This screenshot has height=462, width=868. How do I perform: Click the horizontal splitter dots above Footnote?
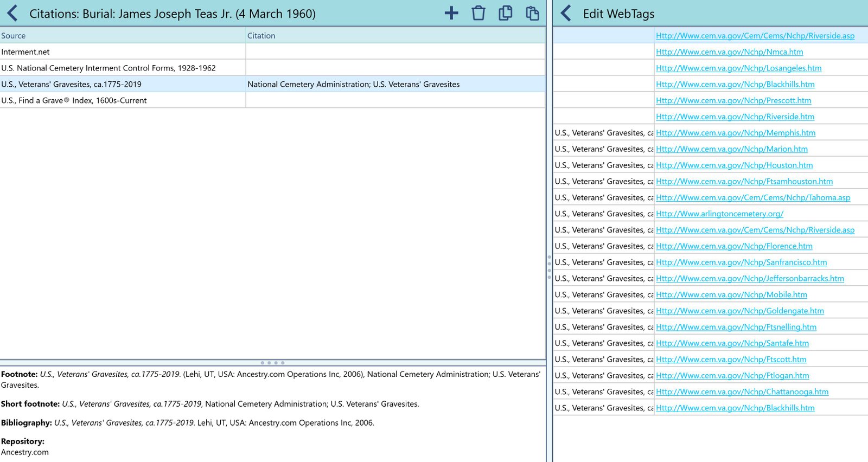tap(272, 363)
